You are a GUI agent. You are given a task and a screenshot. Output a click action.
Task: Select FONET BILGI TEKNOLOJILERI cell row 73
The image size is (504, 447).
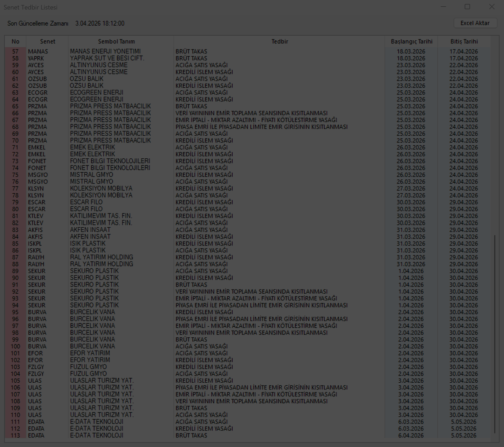click(x=110, y=161)
